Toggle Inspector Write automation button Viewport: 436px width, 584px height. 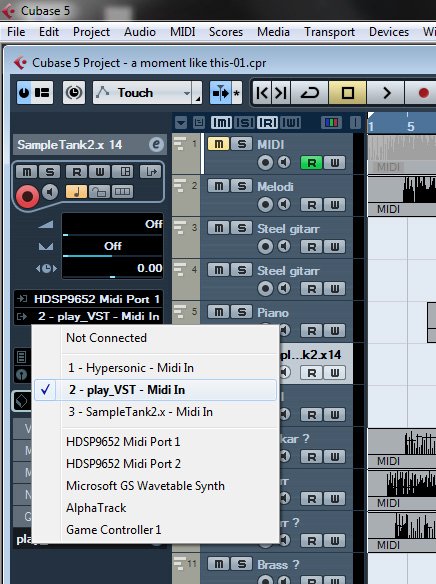pyautogui.click(x=100, y=172)
